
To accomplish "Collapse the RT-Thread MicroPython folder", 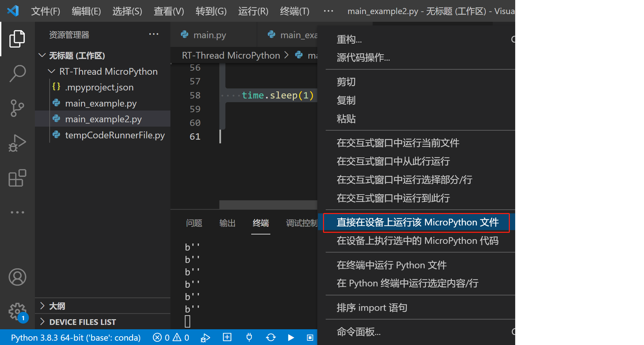I will pyautogui.click(x=52, y=71).
